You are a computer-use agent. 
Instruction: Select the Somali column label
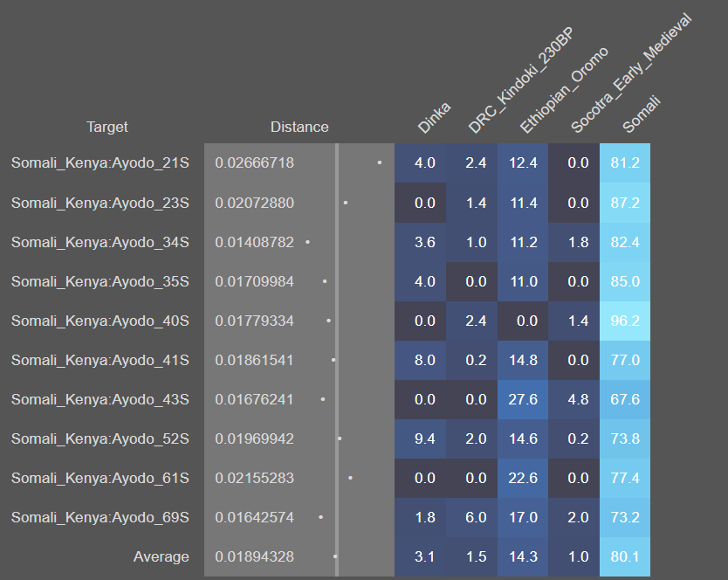coord(641,114)
